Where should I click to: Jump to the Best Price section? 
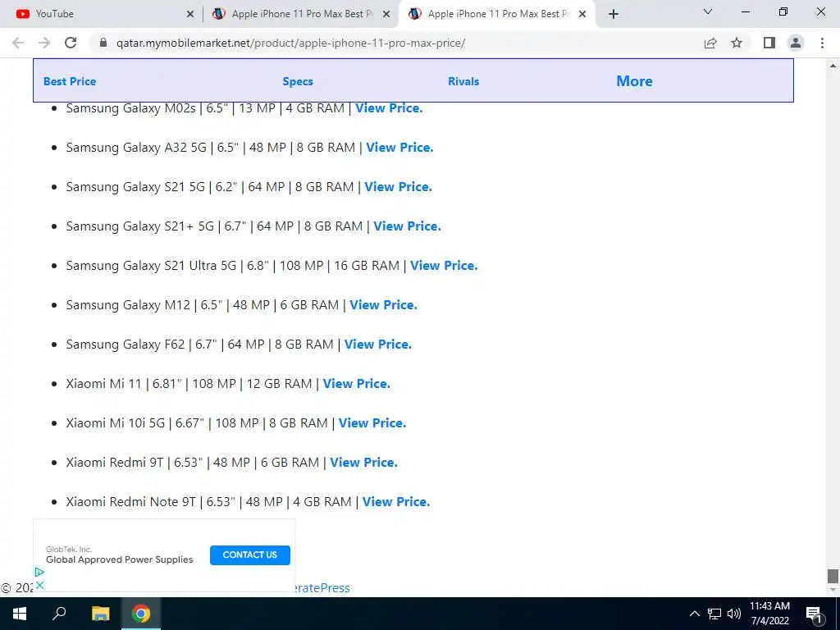click(70, 81)
